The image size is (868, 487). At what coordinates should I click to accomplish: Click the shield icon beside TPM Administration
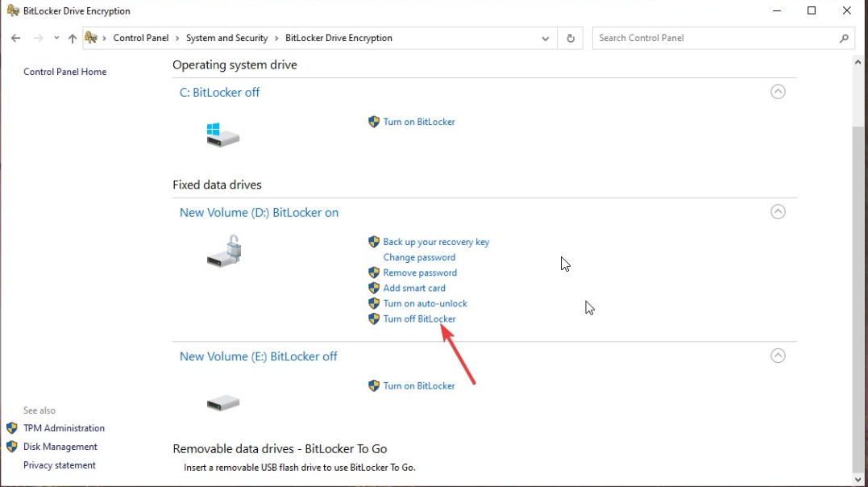click(11, 428)
